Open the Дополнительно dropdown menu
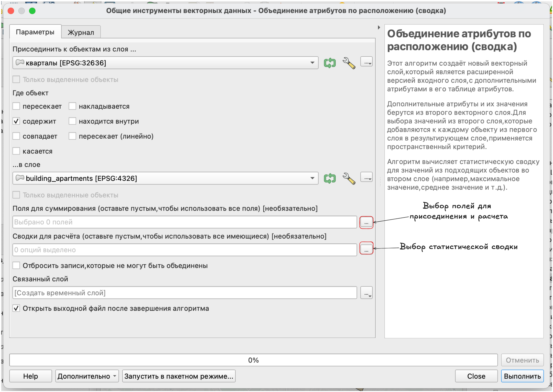 tap(87, 377)
